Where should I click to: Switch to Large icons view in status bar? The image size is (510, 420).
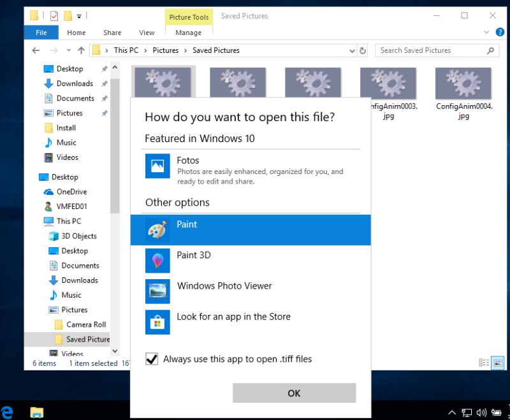tap(497, 363)
